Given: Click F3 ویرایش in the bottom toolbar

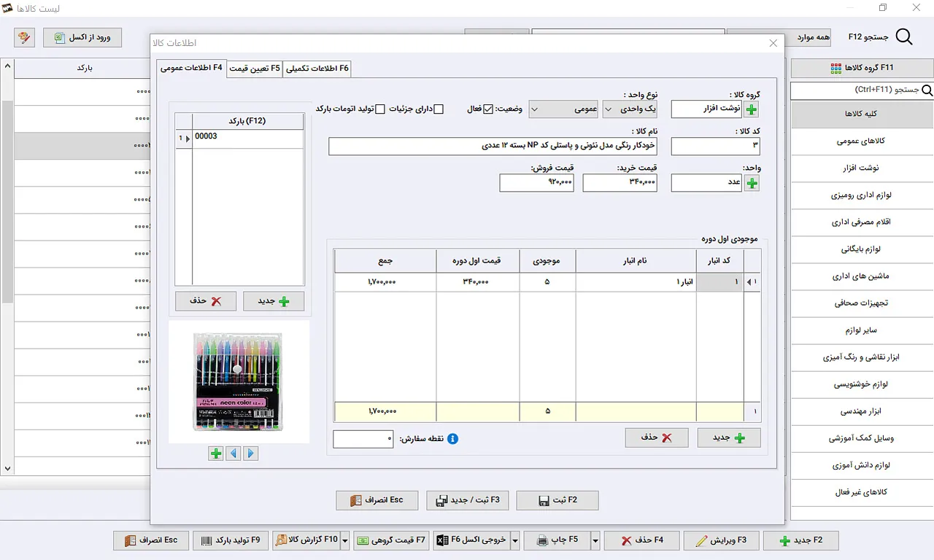Looking at the screenshot, I should 720,540.
